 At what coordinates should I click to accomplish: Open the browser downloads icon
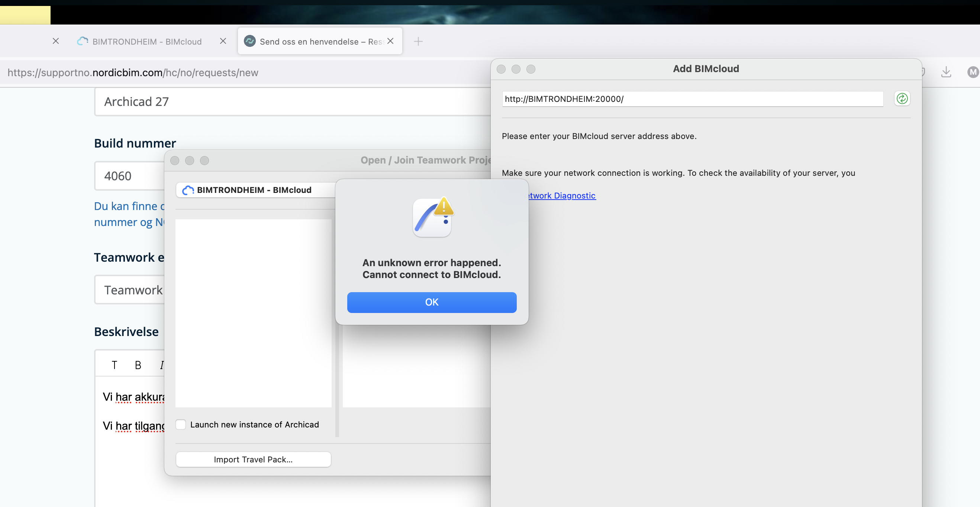(x=946, y=72)
